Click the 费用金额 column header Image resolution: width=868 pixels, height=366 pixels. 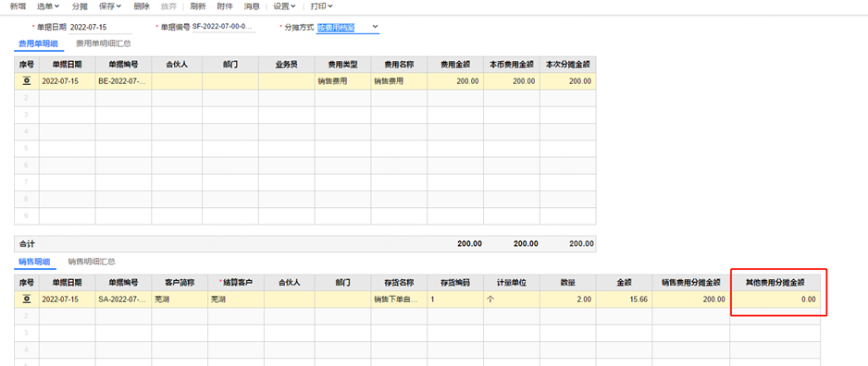pyautogui.click(x=455, y=65)
